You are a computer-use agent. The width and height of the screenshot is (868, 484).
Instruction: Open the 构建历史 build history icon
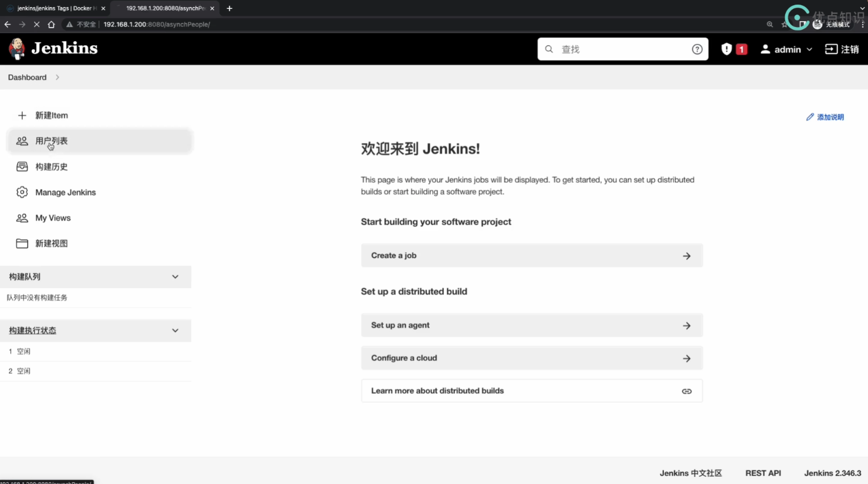pos(22,166)
